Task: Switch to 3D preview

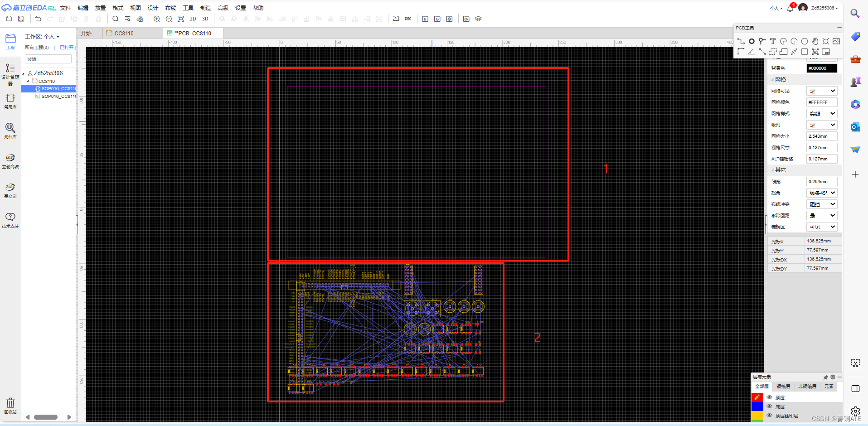Action: [x=205, y=19]
